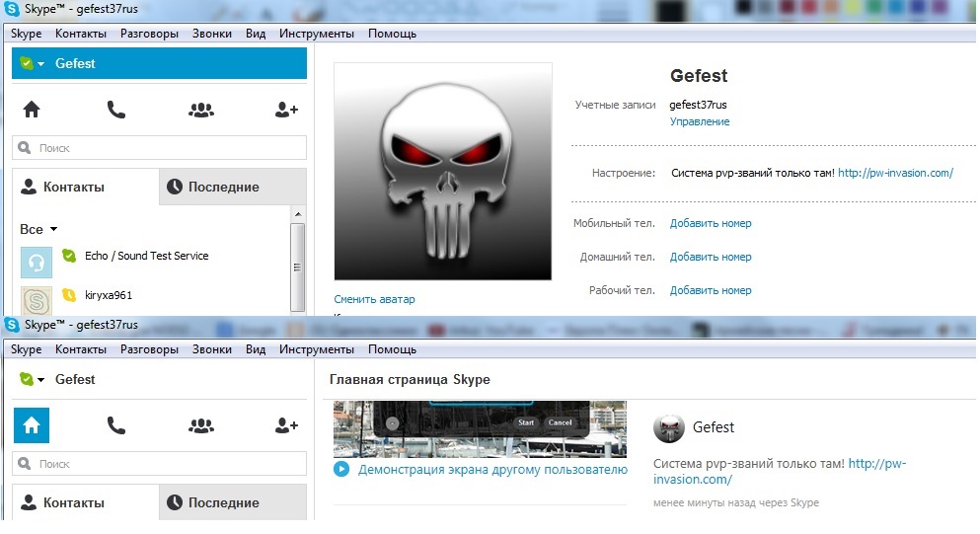Open status dropdown arrow in lower window header

(x=41, y=380)
